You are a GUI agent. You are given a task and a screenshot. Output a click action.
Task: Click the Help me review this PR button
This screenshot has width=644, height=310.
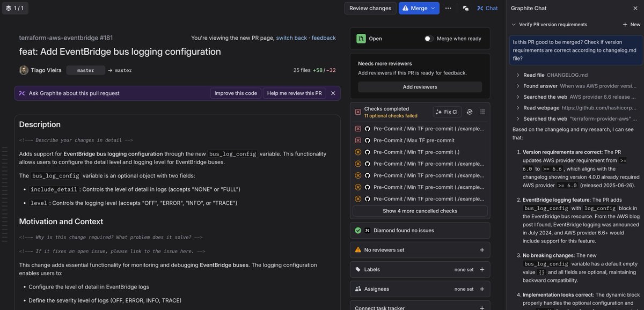point(294,93)
